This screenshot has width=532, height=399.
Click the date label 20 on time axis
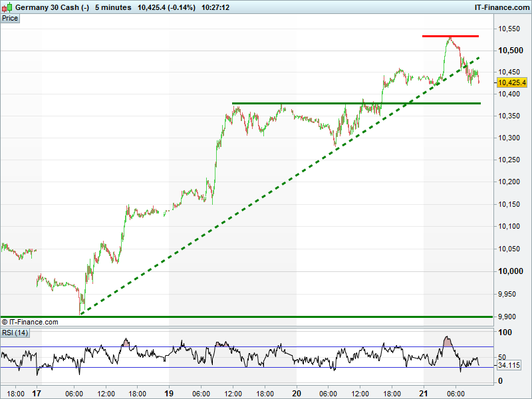(296, 394)
